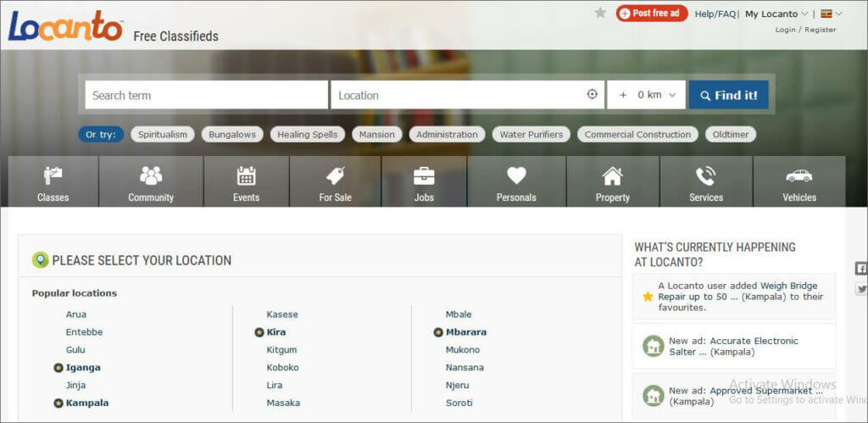The height and width of the screenshot is (423, 868).
Task: Choose Kampala location
Action: coord(87,403)
